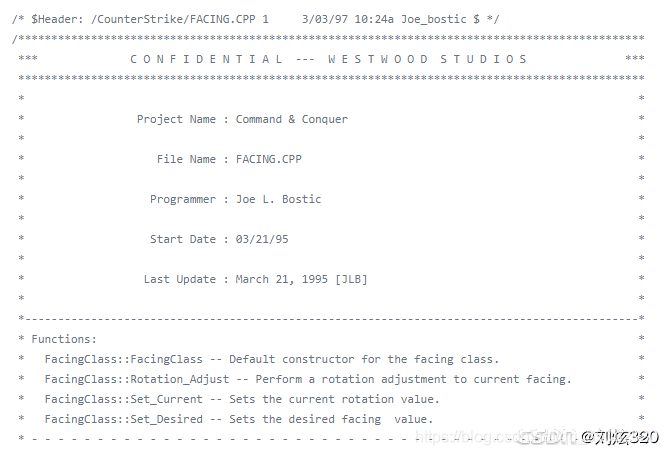Screen dimensions: 668x455
Task: Click FACING.CPP file name value
Action: (x=269, y=159)
